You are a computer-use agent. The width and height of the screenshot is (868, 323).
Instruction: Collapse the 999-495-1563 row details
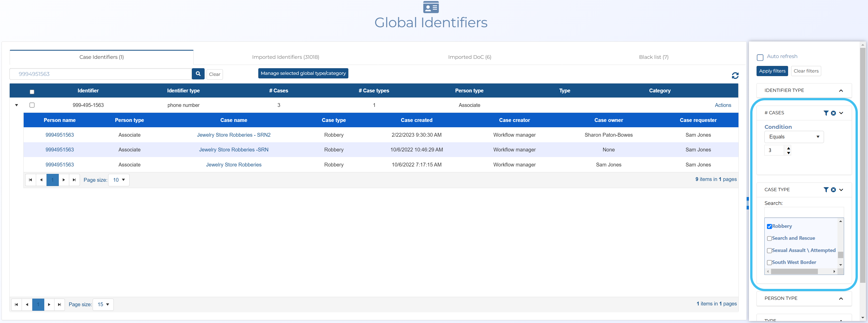pos(17,105)
